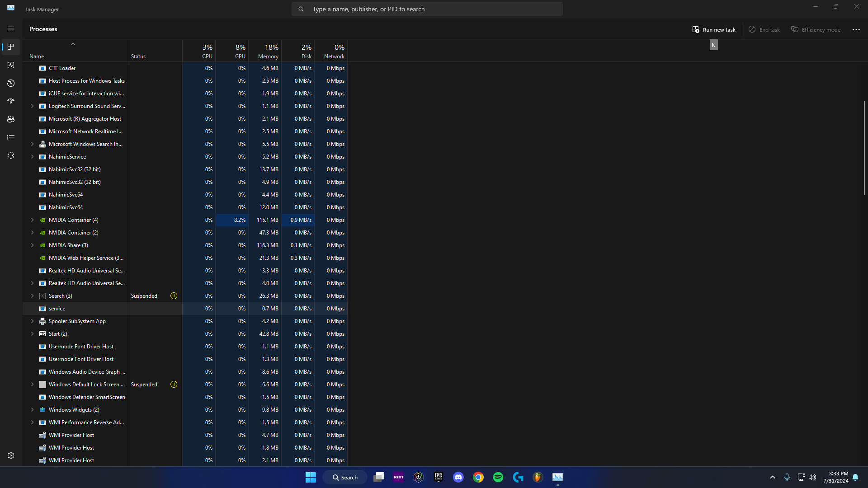The width and height of the screenshot is (868, 488).
Task: Click the vertical scrollbar of process list
Action: [x=864, y=148]
